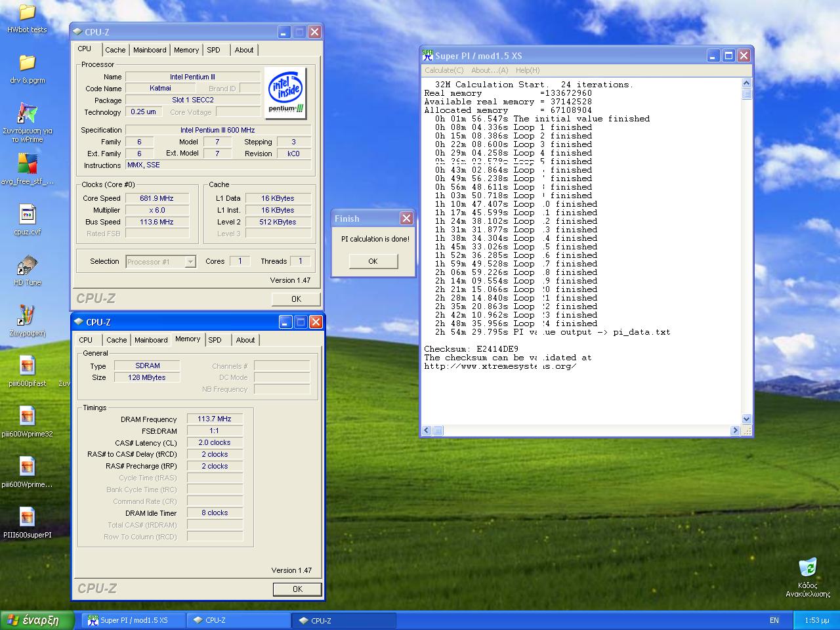The width and height of the screenshot is (840, 630).
Task: Select the Memory tab in upper CPU-Z
Action: [186, 50]
